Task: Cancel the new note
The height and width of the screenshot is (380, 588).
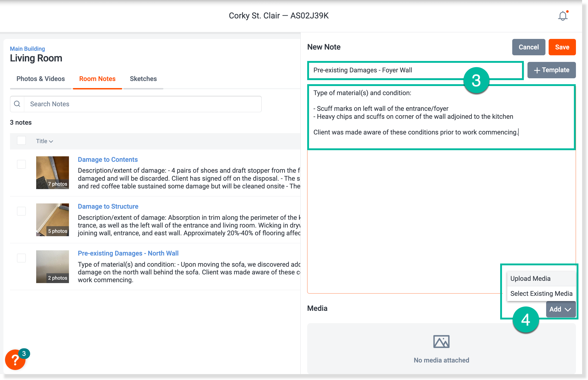Action: coord(529,47)
